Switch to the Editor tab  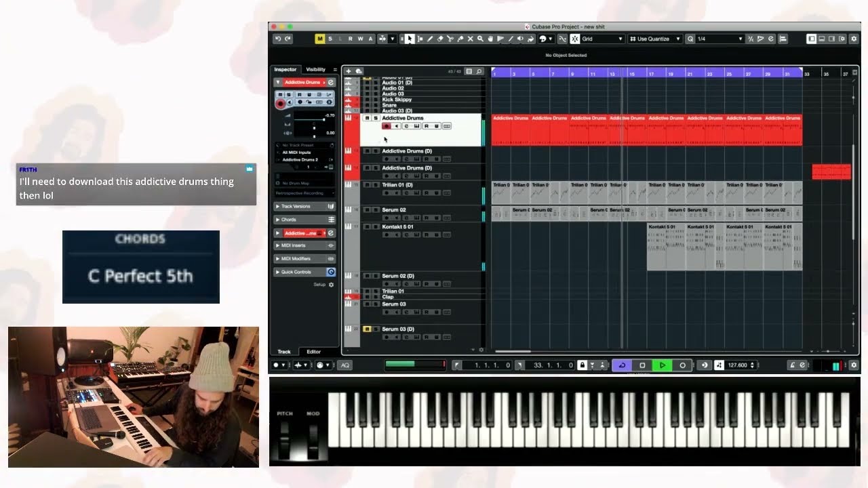pos(313,352)
